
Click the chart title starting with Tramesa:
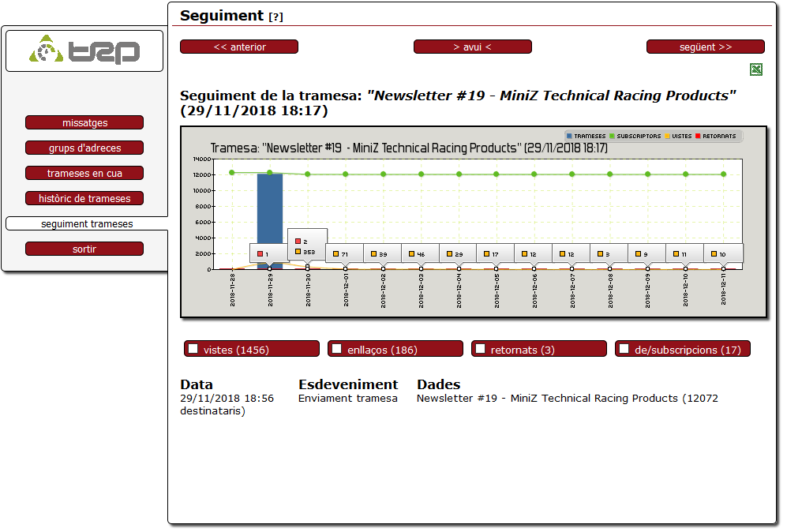pos(409,148)
